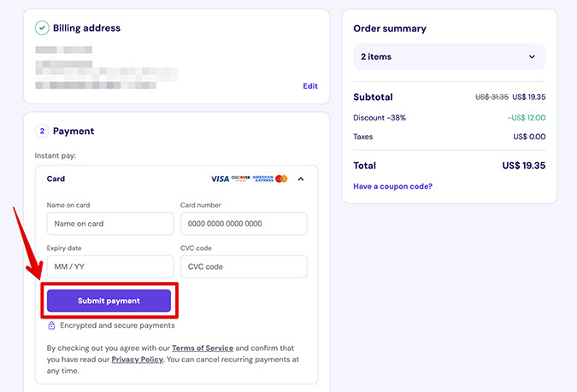
Task: Collapse the Card payment section chevron
Action: (x=301, y=179)
